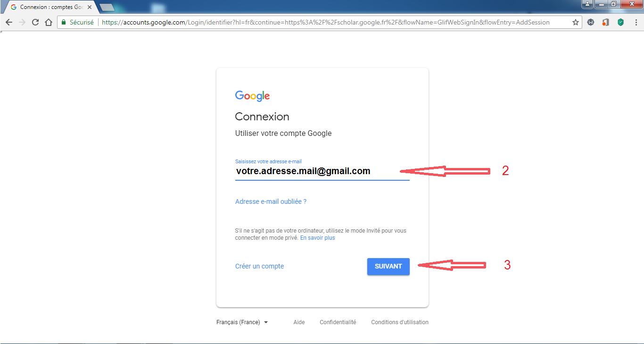
Task: Bookmark this page with the star
Action: 576,22
